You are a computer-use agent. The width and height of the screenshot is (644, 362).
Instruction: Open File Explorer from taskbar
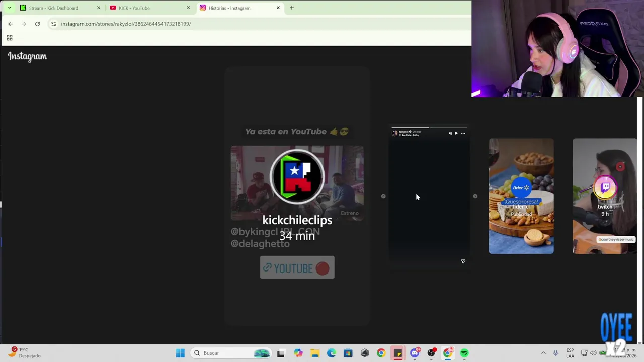coord(314,353)
